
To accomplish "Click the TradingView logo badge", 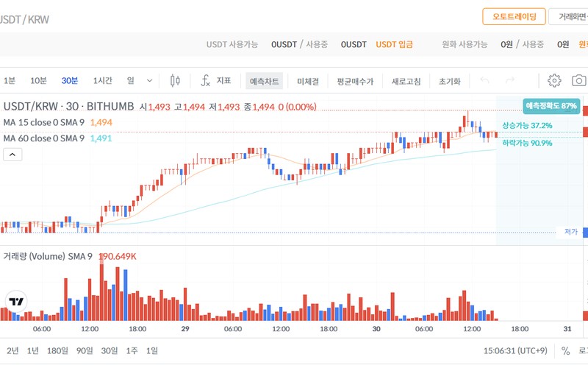I will click(16, 302).
